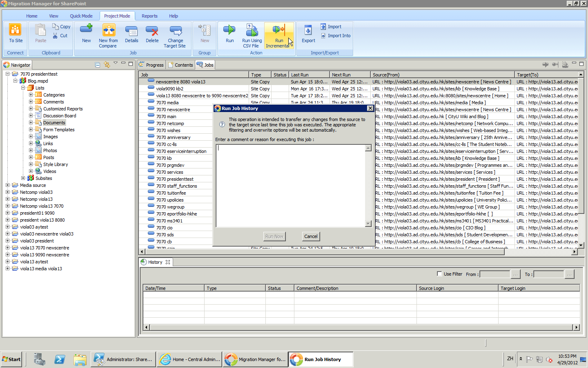Click Cancel in Run Job History dialog

311,236
